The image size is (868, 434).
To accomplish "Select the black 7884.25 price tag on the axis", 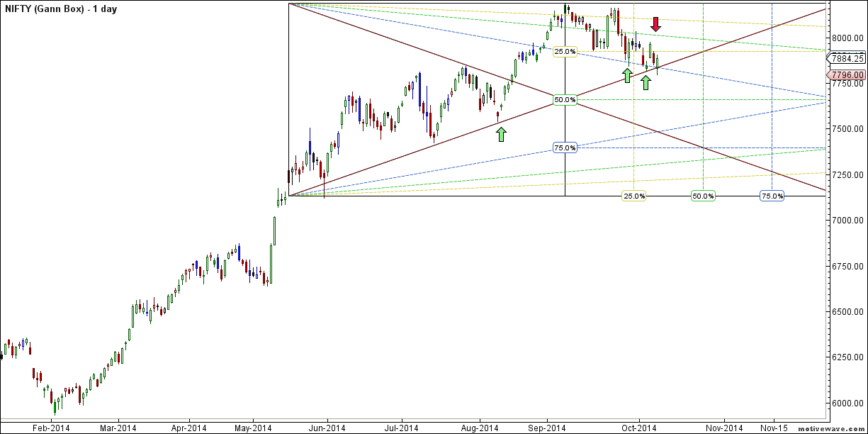I will pos(846,60).
